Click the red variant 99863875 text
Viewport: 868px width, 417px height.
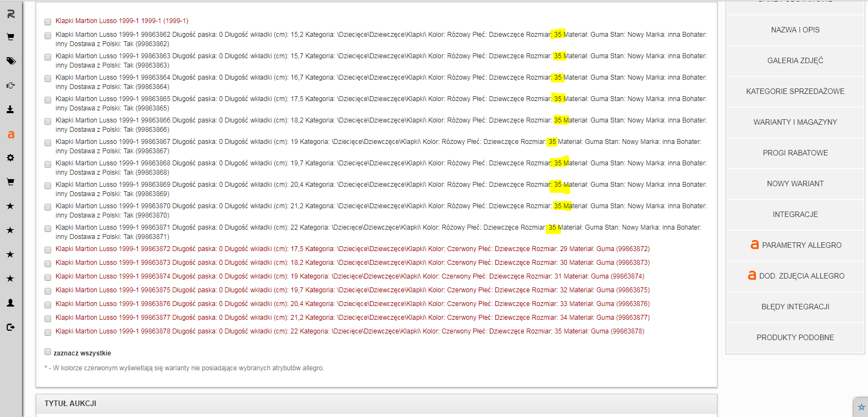point(352,290)
